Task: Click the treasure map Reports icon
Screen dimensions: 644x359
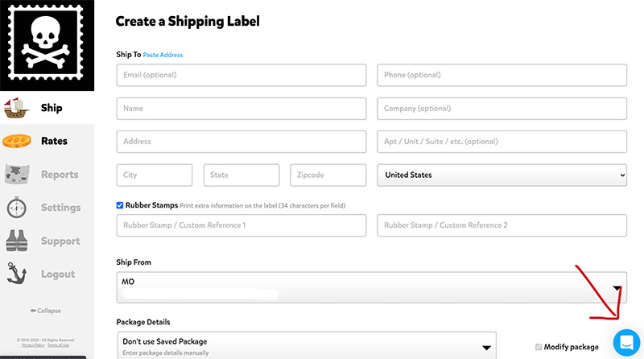Action: [x=18, y=175]
